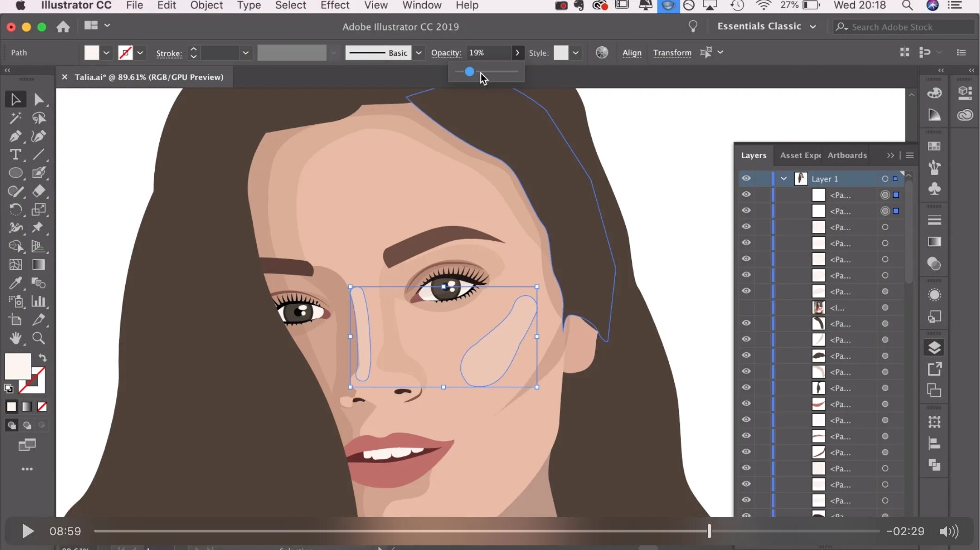980x550 pixels.
Task: Open the Effect menu
Action: [335, 6]
